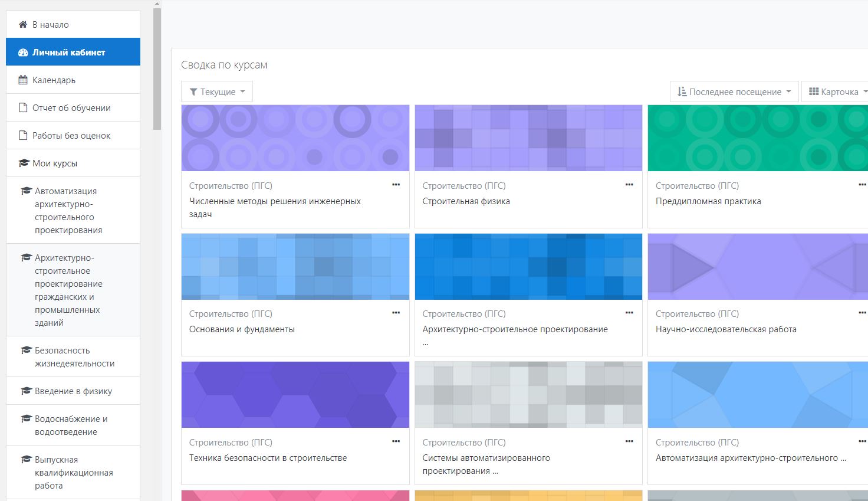Click the document icon next to Отчет об обучении
Screen dimensions: 868x501
[x=23, y=108]
